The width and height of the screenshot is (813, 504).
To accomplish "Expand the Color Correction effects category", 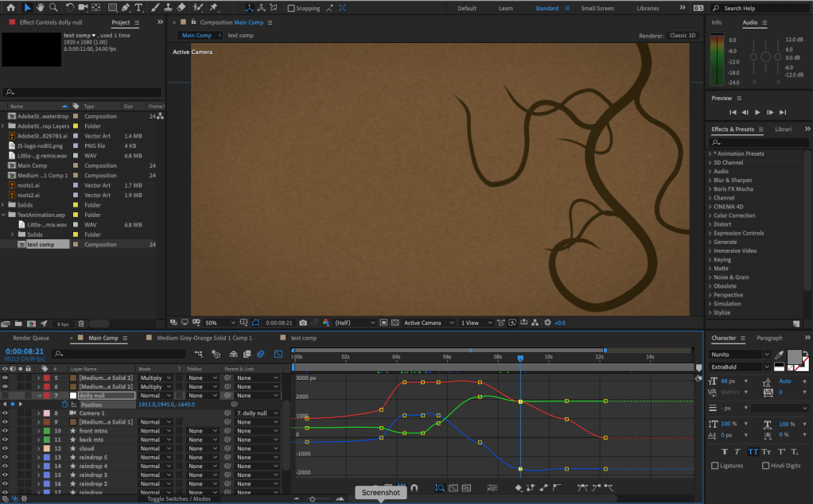I will click(710, 215).
